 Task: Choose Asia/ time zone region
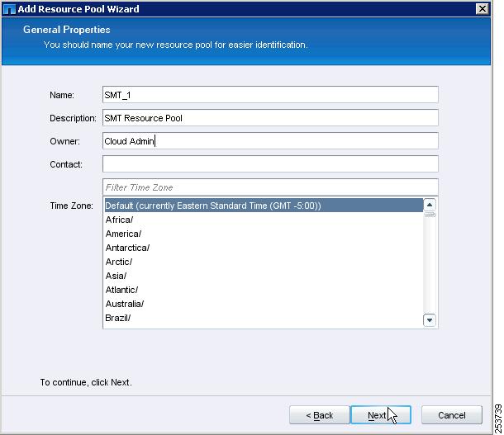(264, 276)
